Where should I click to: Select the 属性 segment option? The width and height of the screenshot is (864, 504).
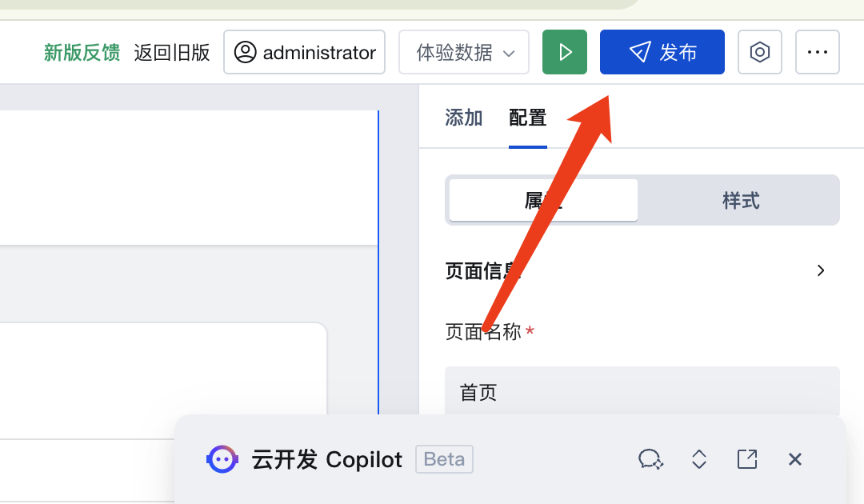543,201
